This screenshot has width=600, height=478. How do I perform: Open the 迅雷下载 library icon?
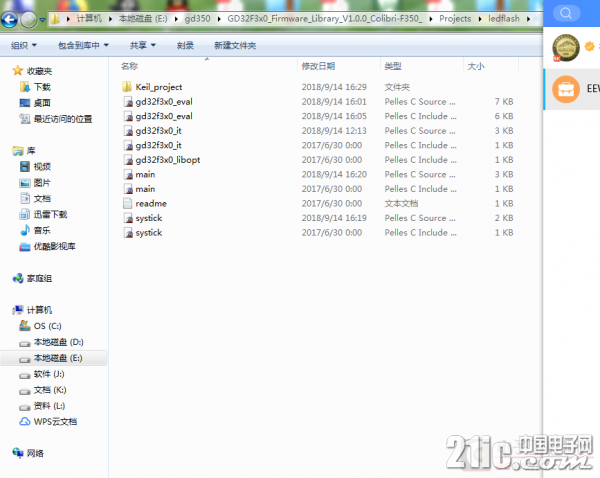[25, 214]
